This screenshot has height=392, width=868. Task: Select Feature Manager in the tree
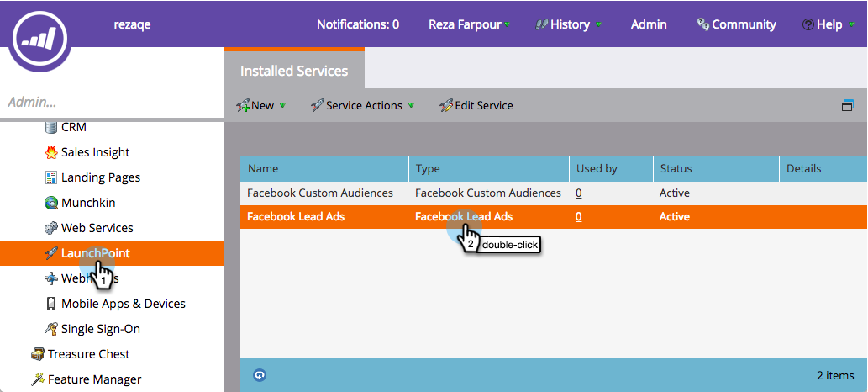pyautogui.click(x=95, y=379)
